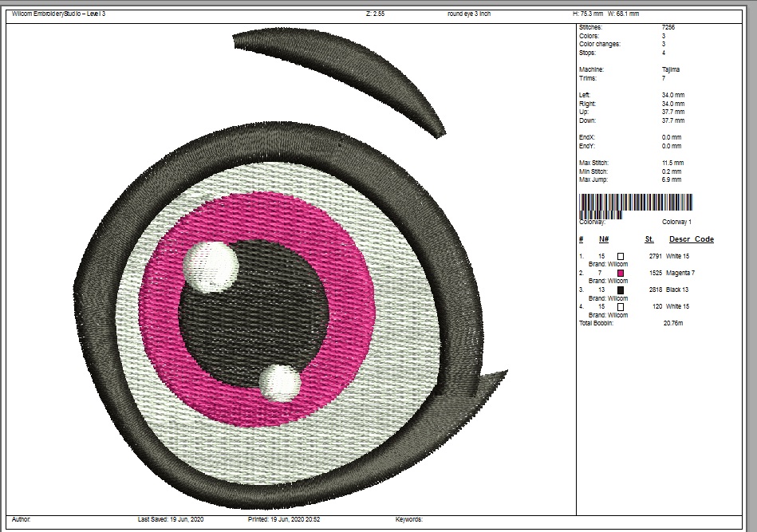This screenshot has height=532, width=757.
Task: Click the stitch count '2818'
Action: (x=655, y=290)
